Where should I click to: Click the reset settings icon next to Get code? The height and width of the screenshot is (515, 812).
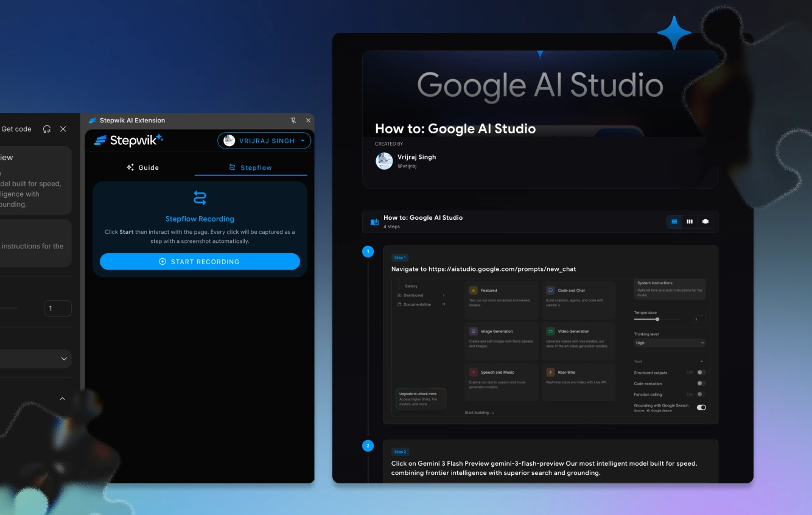click(47, 129)
